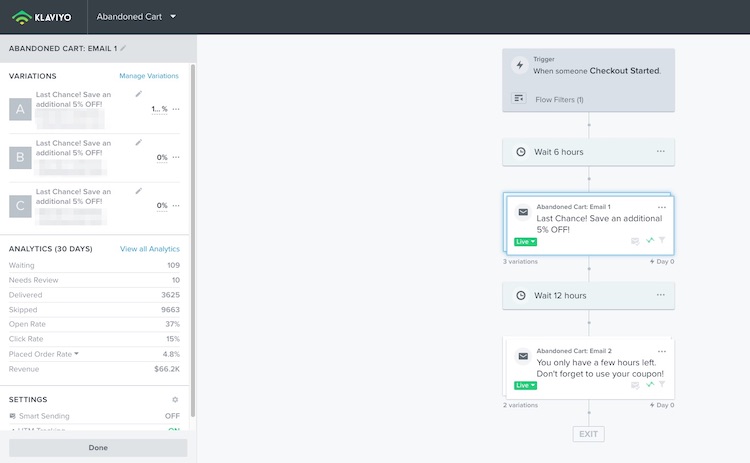Screen dimensions: 750x463
Task: Open Wait 6 hours more options
Action: pyautogui.click(x=661, y=151)
